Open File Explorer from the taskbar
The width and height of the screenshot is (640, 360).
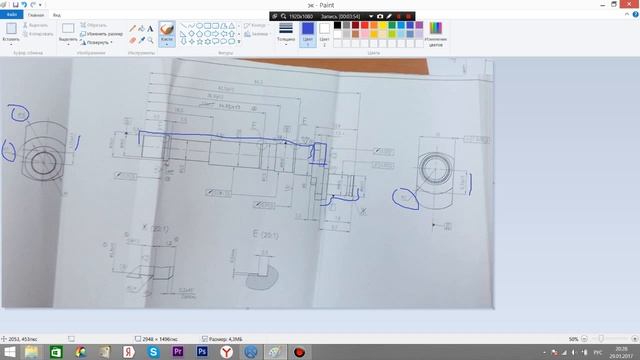31,351
